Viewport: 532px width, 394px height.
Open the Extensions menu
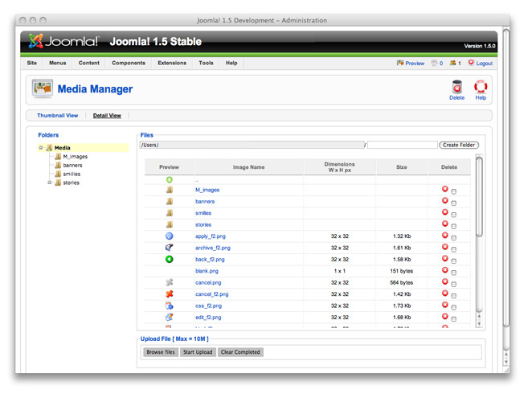click(172, 63)
